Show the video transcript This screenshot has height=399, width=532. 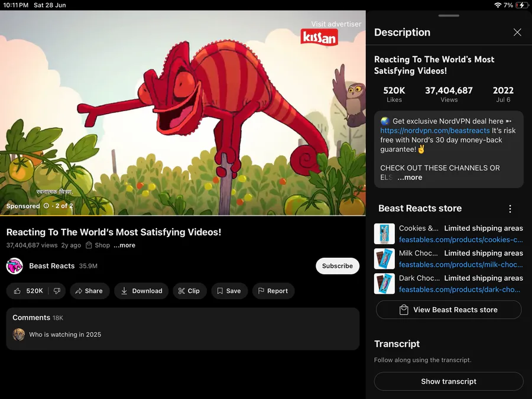click(449, 381)
